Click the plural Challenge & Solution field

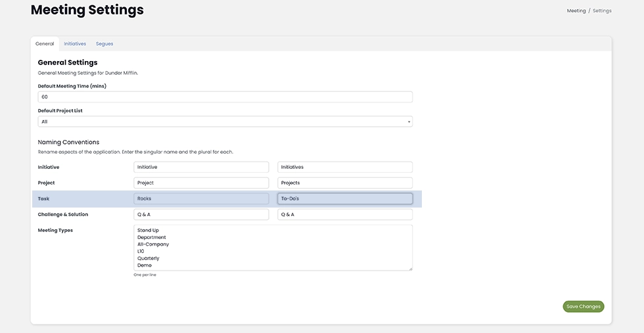(x=345, y=214)
